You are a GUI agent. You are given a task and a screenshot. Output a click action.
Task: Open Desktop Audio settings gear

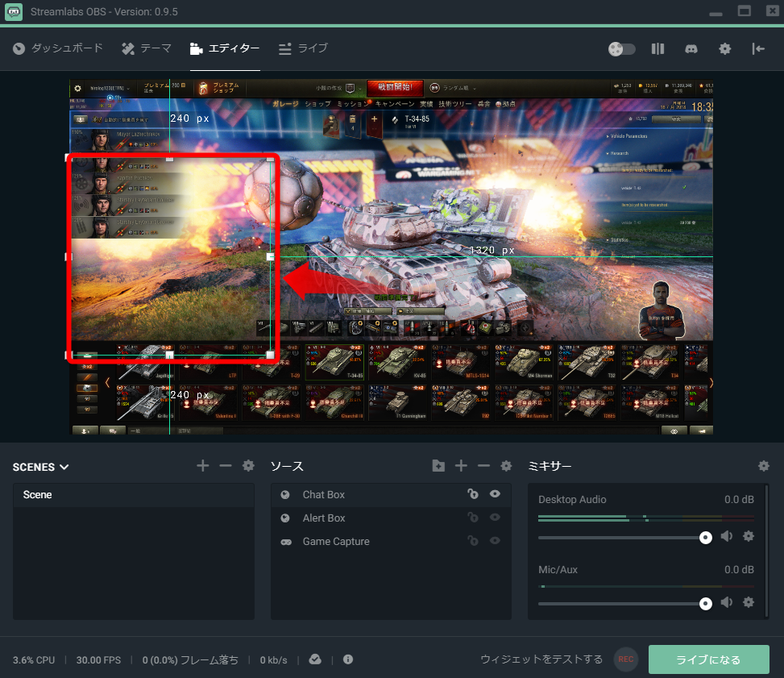pos(749,536)
